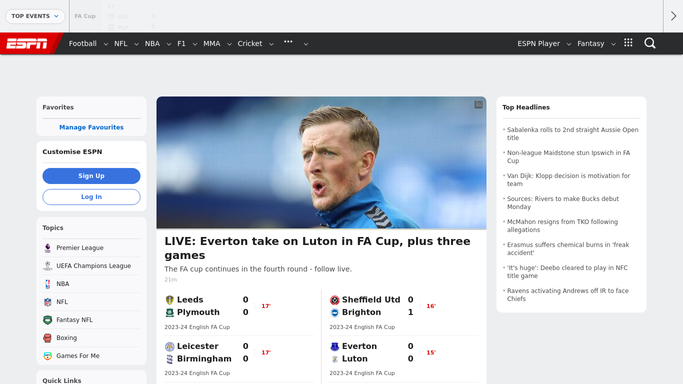Click the Everton club crest
This screenshot has width=683, height=384.
335,346
